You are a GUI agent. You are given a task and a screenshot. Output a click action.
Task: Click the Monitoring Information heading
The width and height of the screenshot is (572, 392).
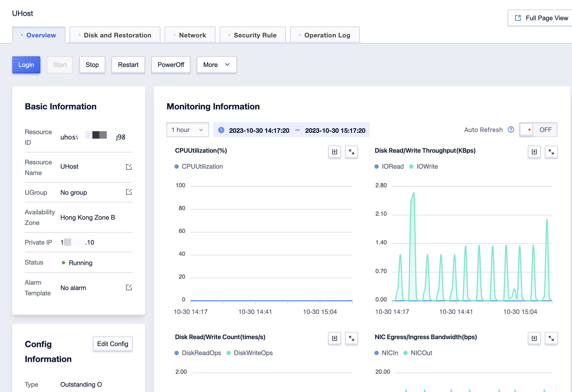213,106
